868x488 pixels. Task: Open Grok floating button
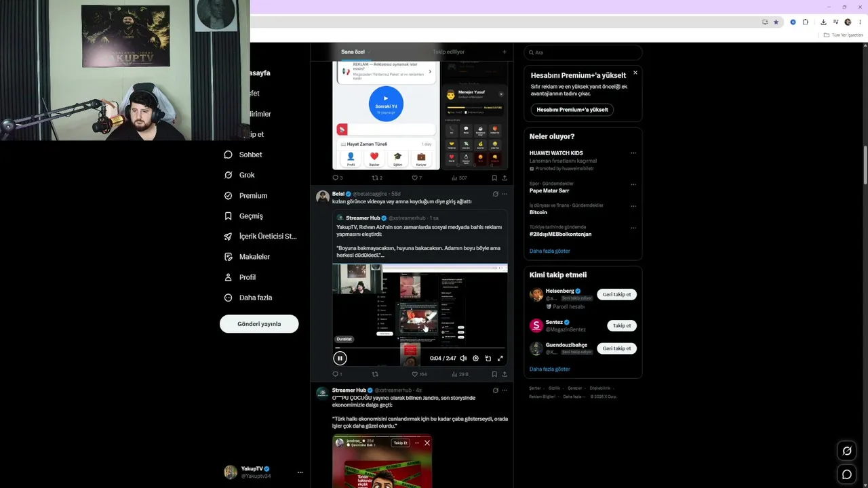[846, 451]
